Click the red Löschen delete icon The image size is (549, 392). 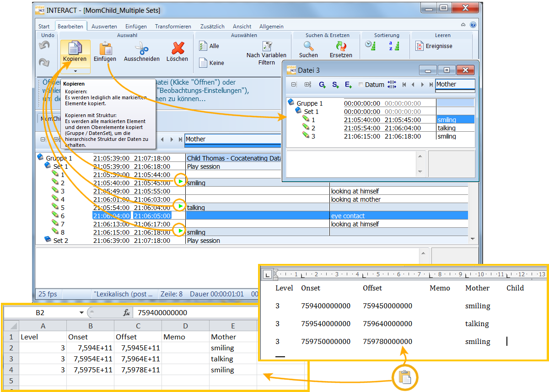pyautogui.click(x=178, y=48)
